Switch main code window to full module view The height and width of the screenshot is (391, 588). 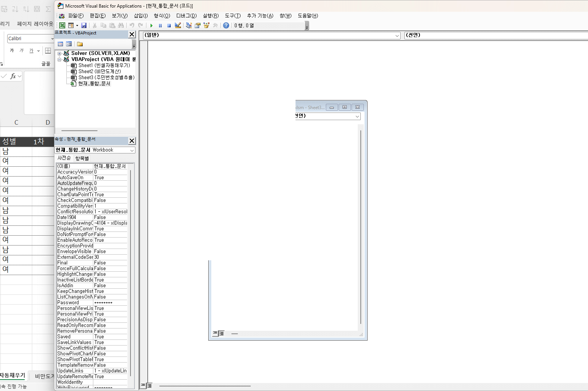[149, 386]
